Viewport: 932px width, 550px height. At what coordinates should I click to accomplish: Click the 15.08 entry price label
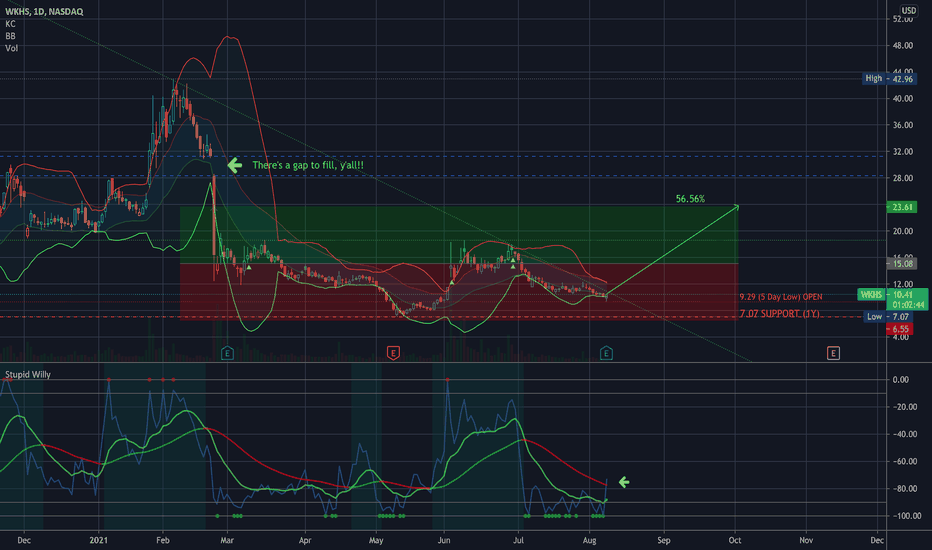coord(902,263)
